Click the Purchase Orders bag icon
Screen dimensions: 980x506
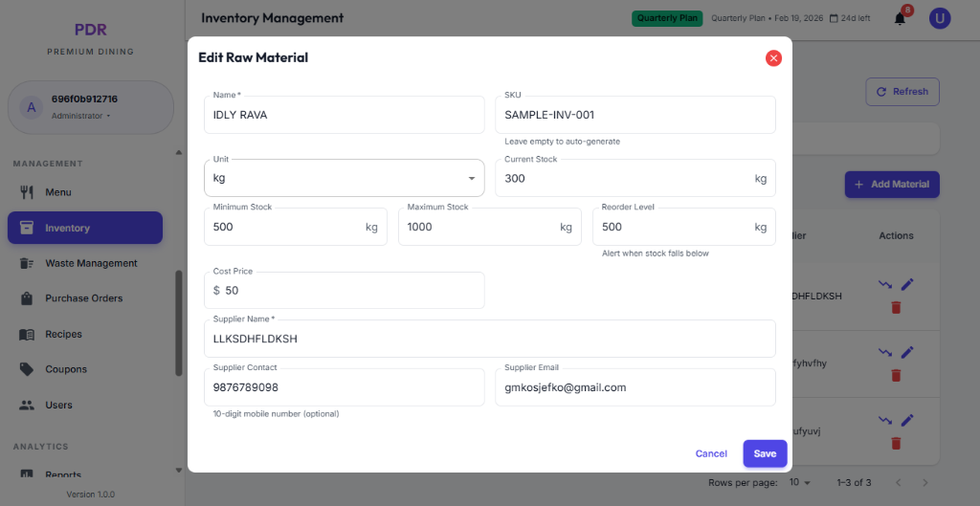point(27,298)
